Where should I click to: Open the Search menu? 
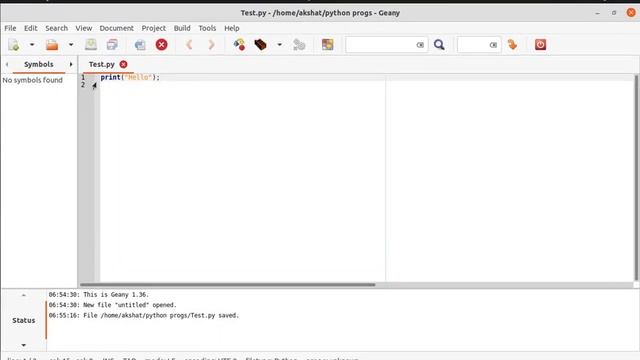click(x=56, y=28)
